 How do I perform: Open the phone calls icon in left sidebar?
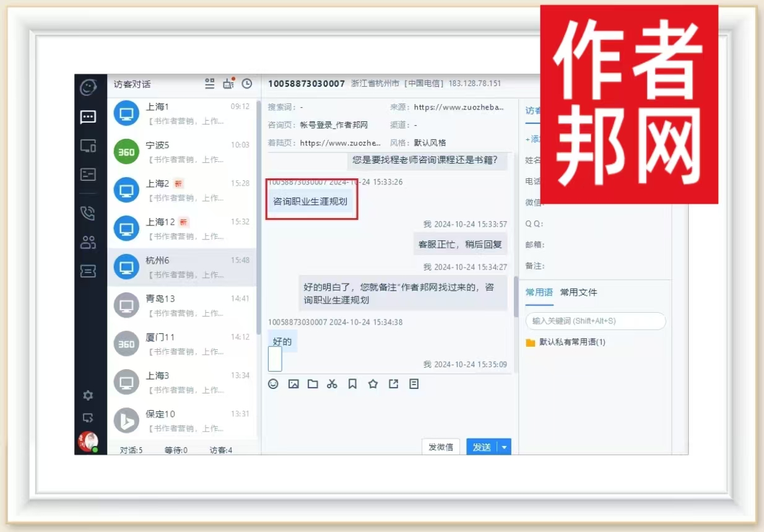88,214
